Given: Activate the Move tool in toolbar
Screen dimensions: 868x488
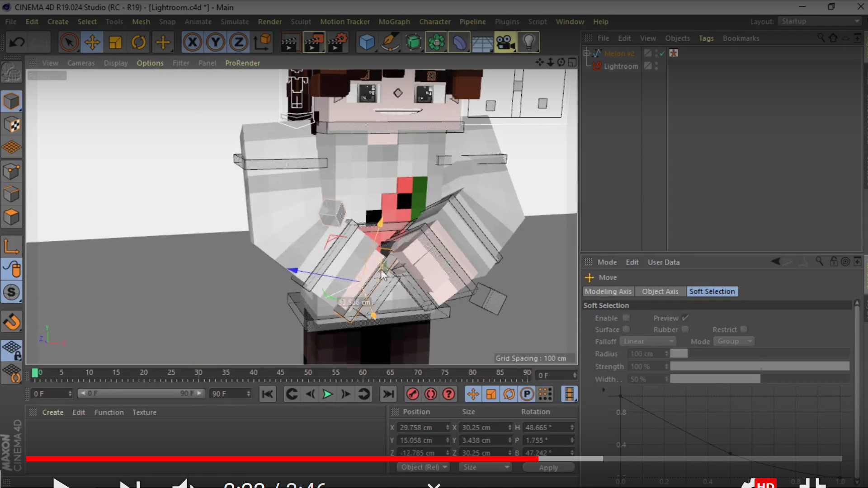Looking at the screenshot, I should tap(92, 42).
